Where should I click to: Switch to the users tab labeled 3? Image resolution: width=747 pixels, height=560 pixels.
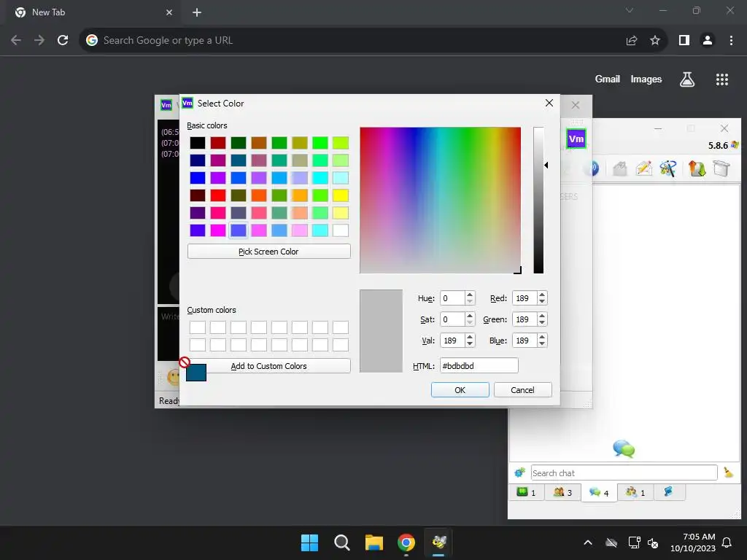[562, 492]
